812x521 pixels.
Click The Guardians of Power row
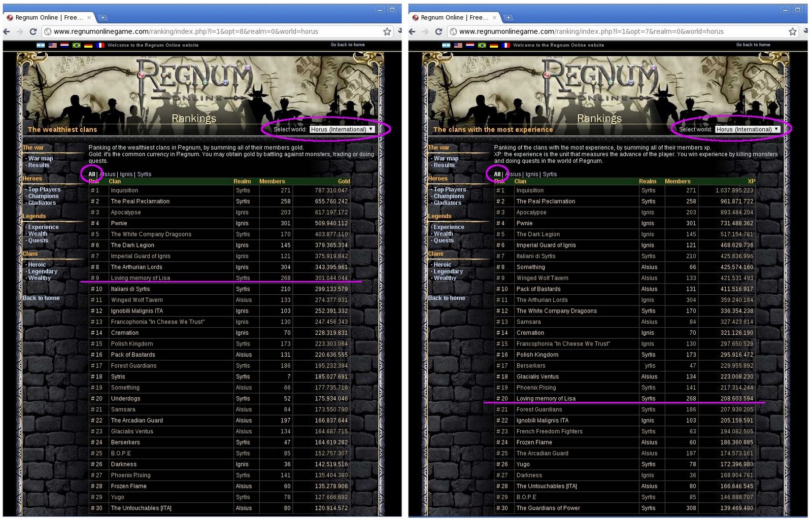tap(625, 508)
